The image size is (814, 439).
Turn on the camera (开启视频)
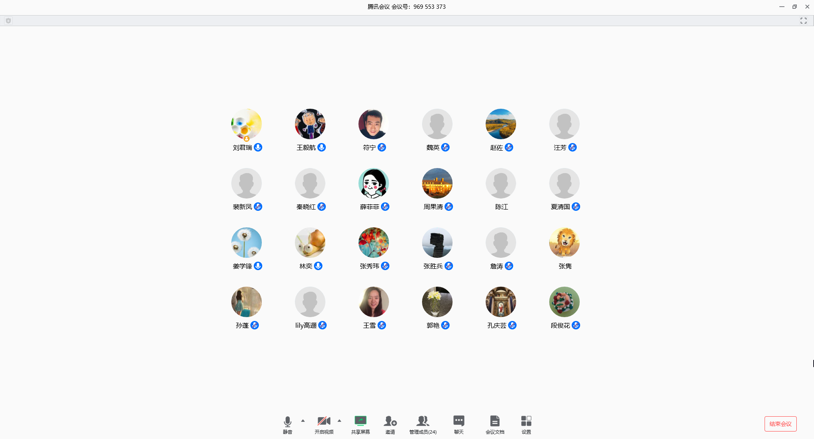324,424
